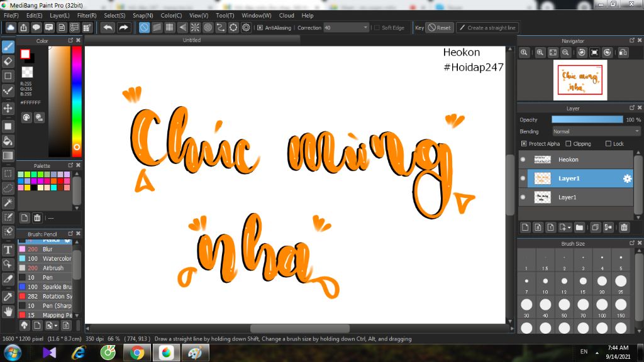Open Layer1 settings gear
Image resolution: width=644 pixels, height=362 pixels.
[627, 178]
